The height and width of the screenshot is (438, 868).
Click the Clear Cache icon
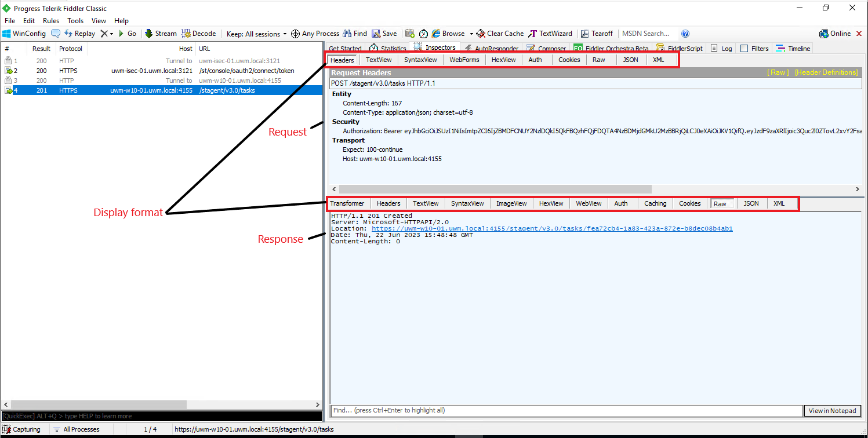(x=481, y=34)
